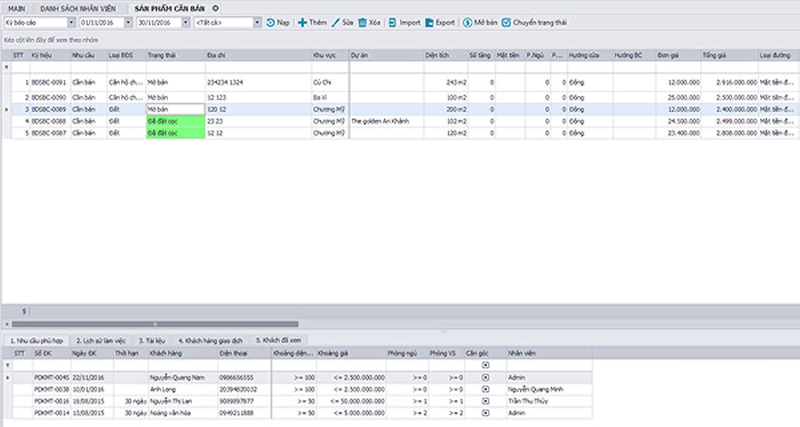Click the Export icon in toolbar

click(429, 22)
